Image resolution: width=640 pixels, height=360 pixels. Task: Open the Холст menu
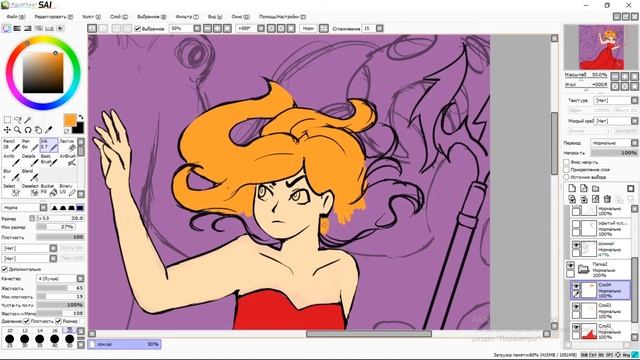[91, 17]
